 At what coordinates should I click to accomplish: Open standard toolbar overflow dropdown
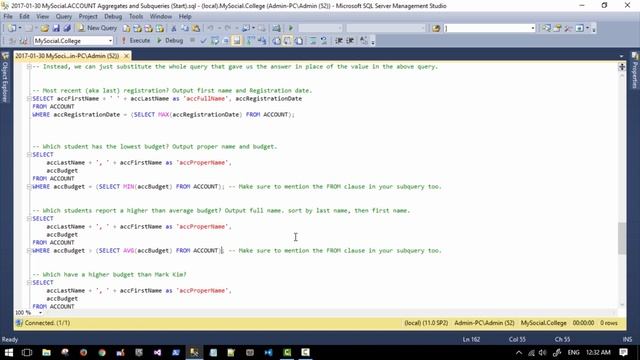point(594,29)
